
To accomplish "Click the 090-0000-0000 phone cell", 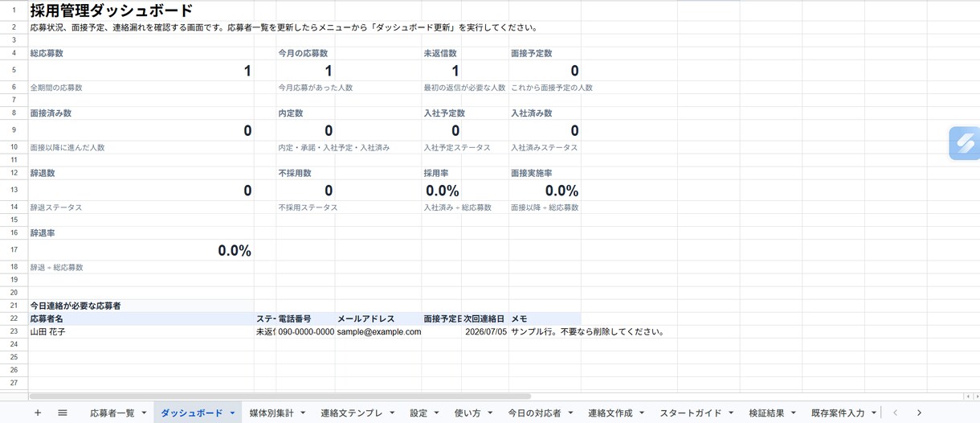I will pos(305,331).
